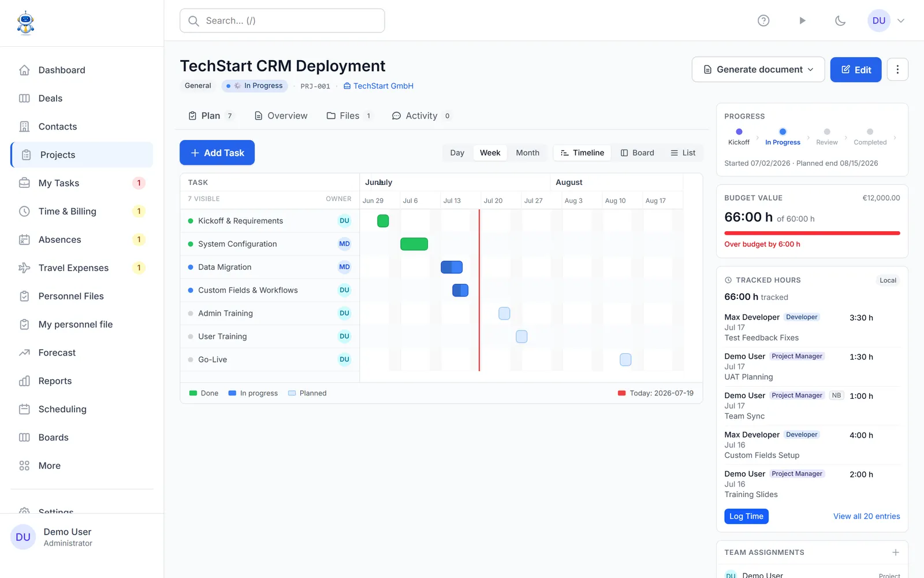Click the robot app logo
This screenshot has height=578, width=924.
coord(25,23)
